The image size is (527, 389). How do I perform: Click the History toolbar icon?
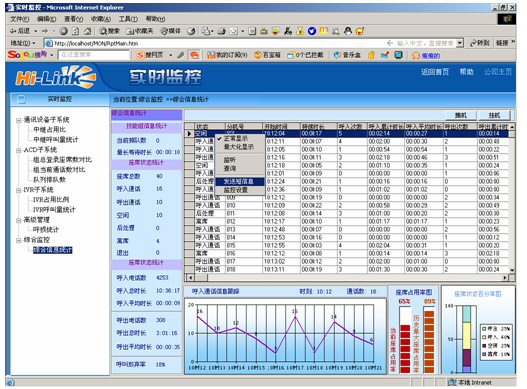coord(191,31)
